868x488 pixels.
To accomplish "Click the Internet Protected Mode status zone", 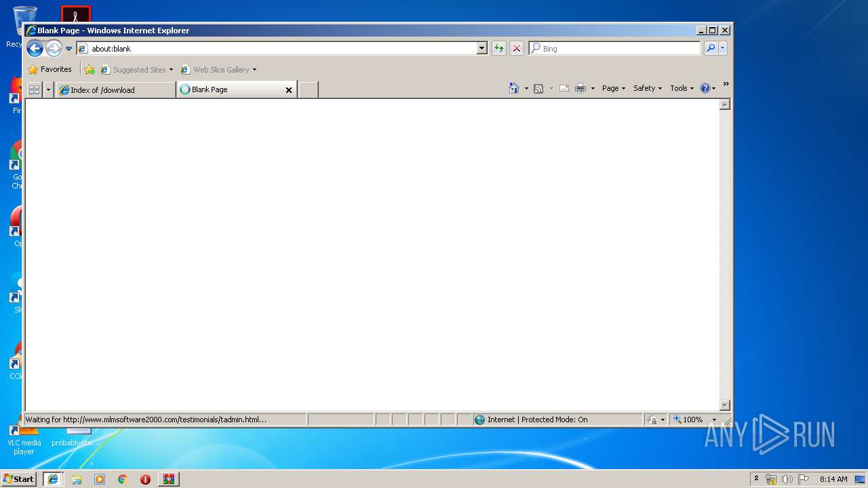I will [x=557, y=420].
